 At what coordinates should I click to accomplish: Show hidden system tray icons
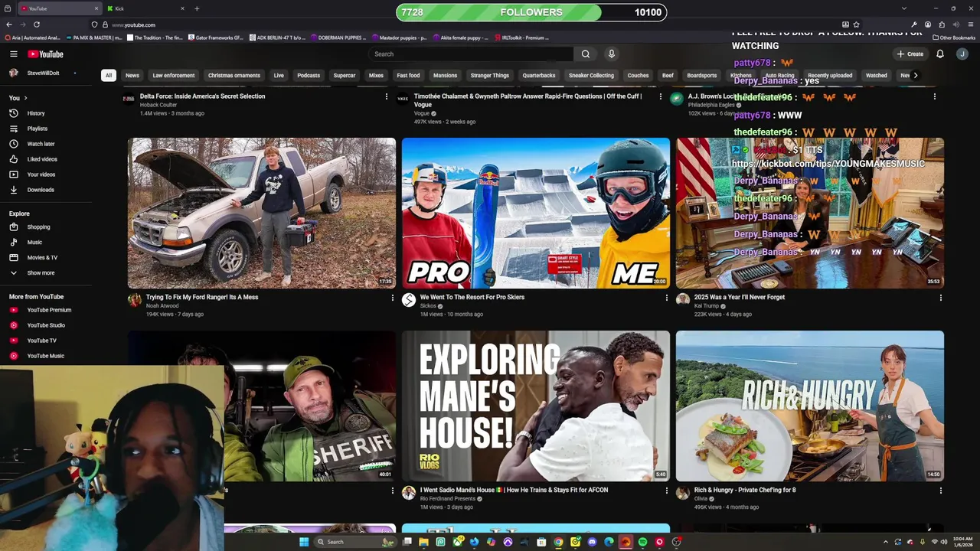click(886, 542)
